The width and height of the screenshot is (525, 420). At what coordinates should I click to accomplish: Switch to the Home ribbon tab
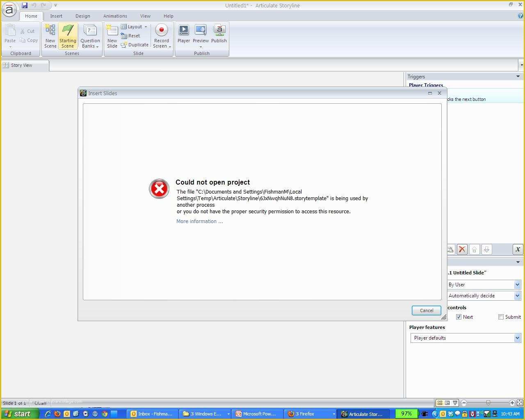pyautogui.click(x=31, y=16)
